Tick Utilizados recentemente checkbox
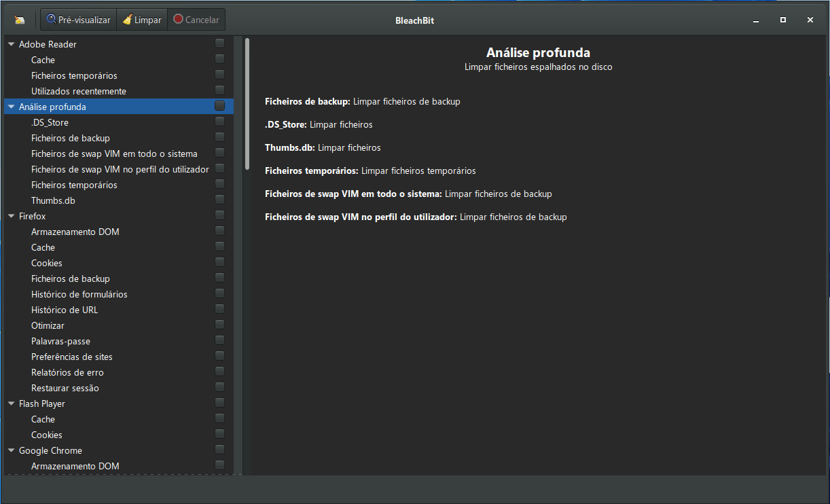Screen dimensions: 830x504 click(x=219, y=90)
